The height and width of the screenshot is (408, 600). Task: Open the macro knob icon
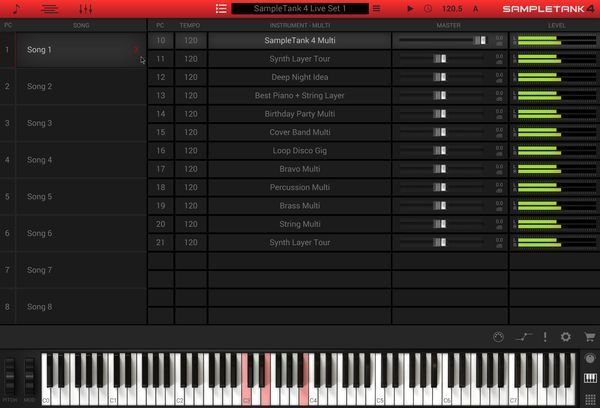pyautogui.click(x=498, y=337)
